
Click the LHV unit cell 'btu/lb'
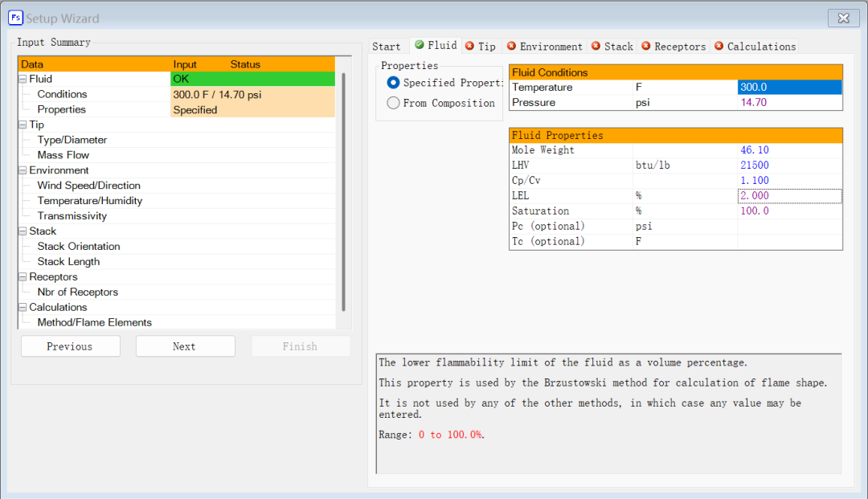[x=685, y=165]
